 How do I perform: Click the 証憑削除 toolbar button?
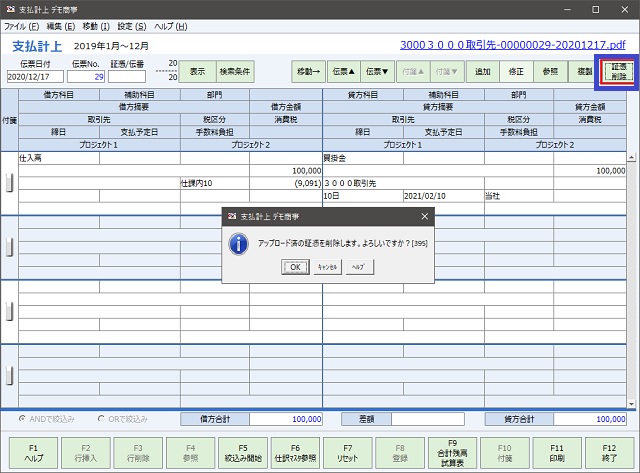619,71
